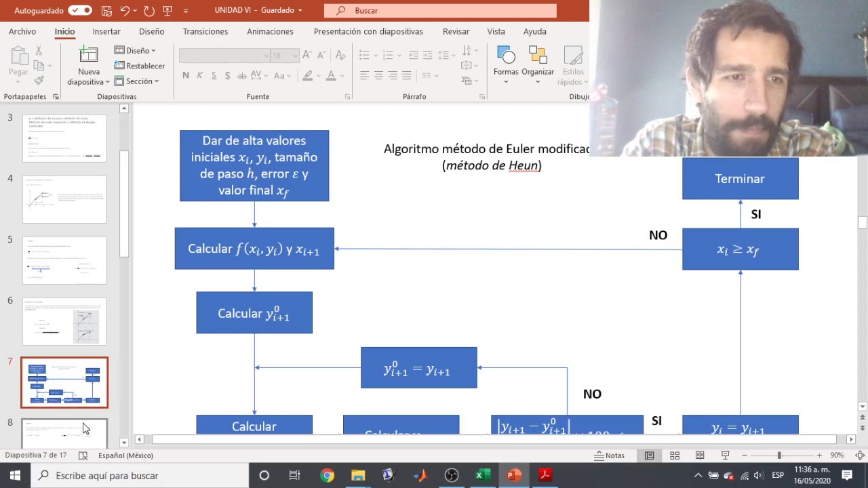Undo the last action
This screenshot has width=868, height=488.
click(x=125, y=10)
